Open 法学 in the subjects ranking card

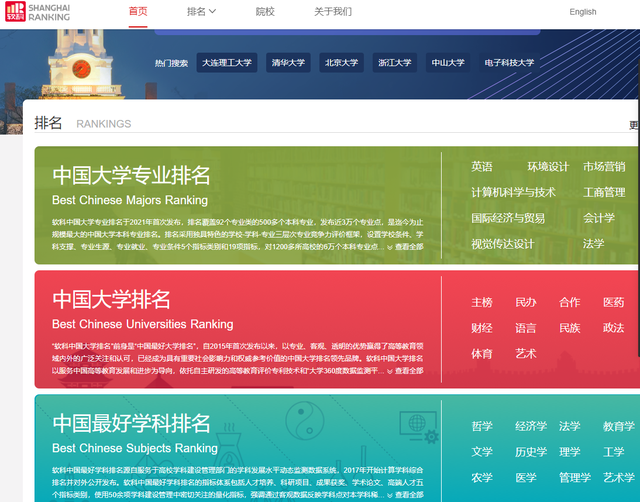pos(570,426)
